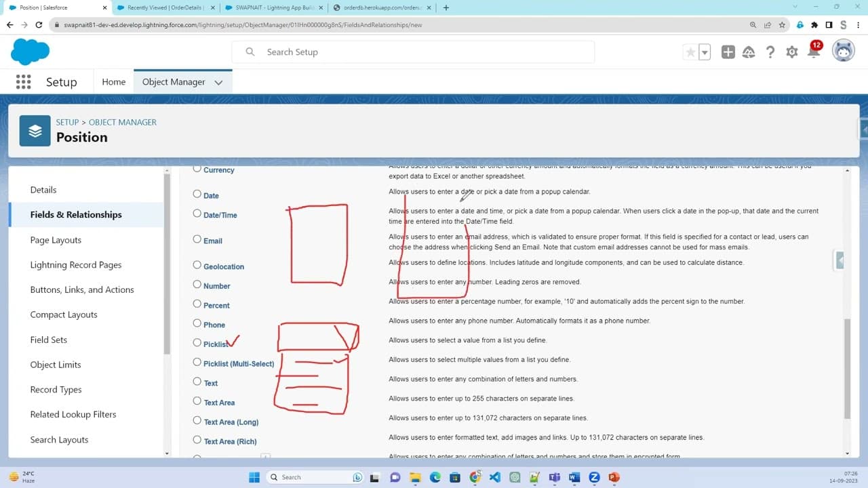868x488 pixels.
Task: Select the Text Area (Long) option
Action: click(x=197, y=421)
